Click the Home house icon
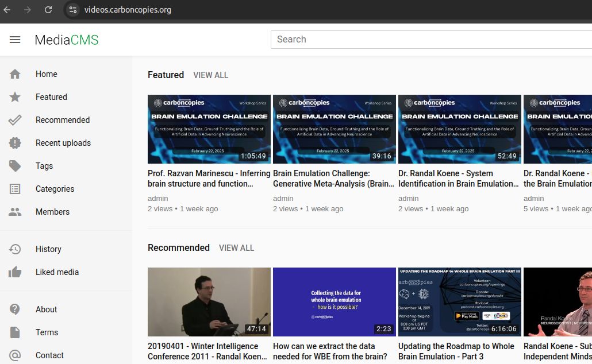Image resolution: width=592 pixels, height=364 pixels. click(x=15, y=74)
